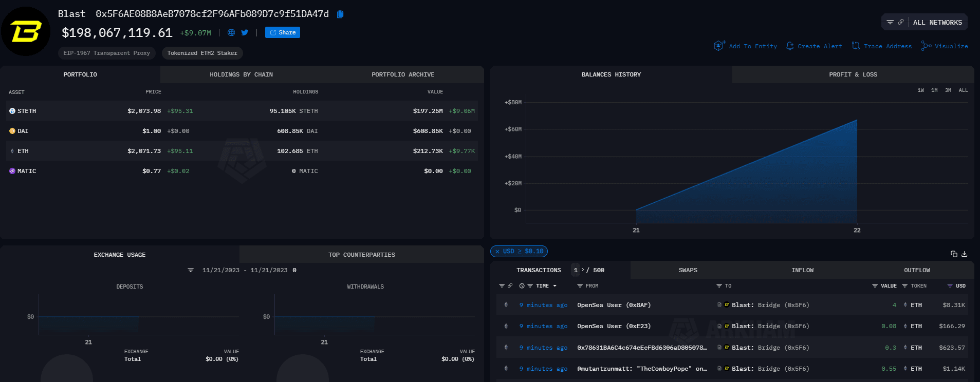Image resolution: width=980 pixels, height=382 pixels.
Task: Set balance chart range to 1W
Action: (x=921, y=90)
